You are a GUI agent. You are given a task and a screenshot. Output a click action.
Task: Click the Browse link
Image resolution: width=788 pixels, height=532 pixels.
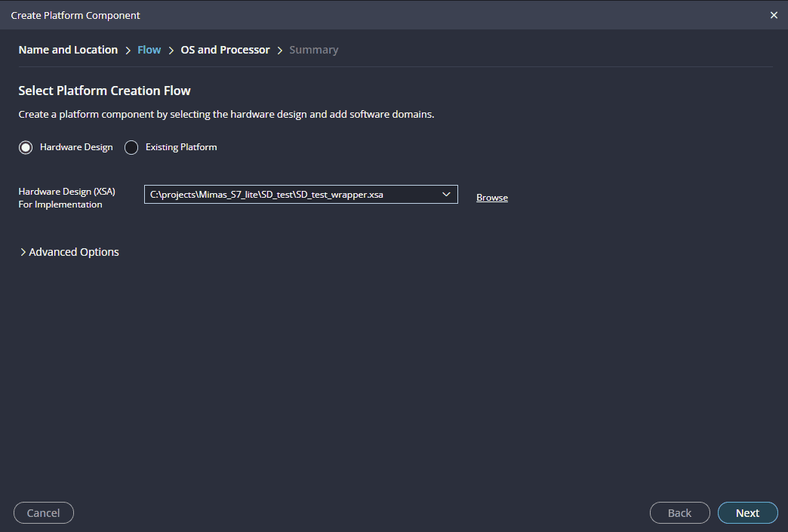pyautogui.click(x=491, y=198)
